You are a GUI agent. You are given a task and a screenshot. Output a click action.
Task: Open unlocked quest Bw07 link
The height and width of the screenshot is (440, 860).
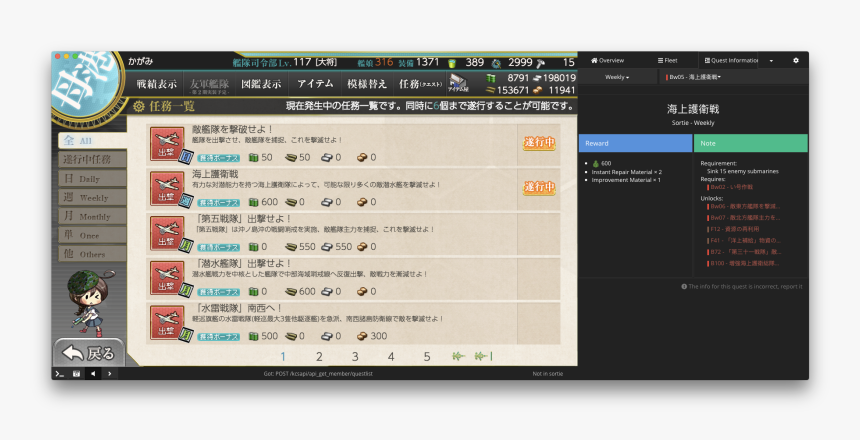click(744, 218)
